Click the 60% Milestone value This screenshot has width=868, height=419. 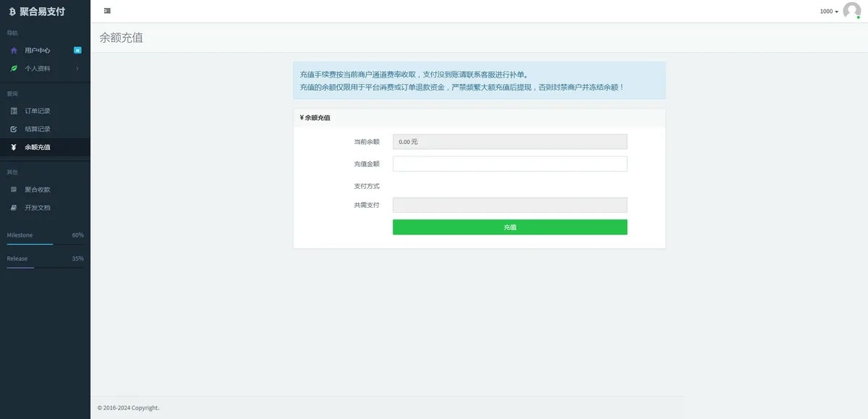pos(77,235)
